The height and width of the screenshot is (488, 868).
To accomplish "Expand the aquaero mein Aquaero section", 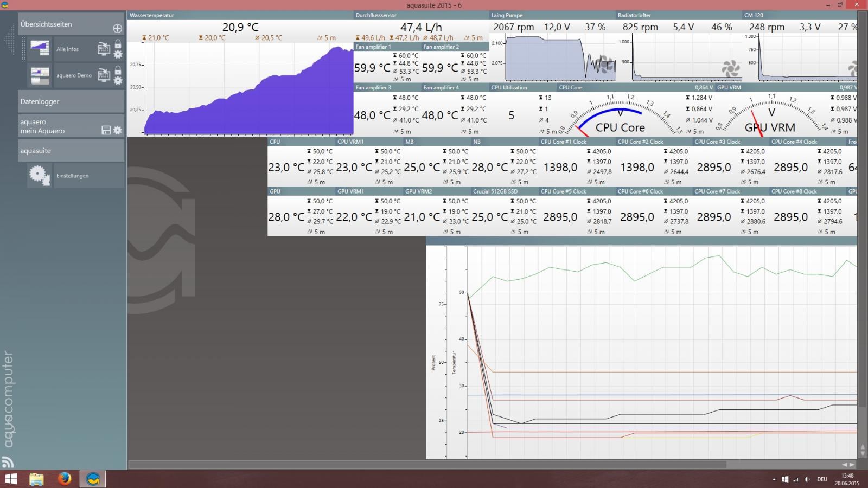I will point(71,126).
